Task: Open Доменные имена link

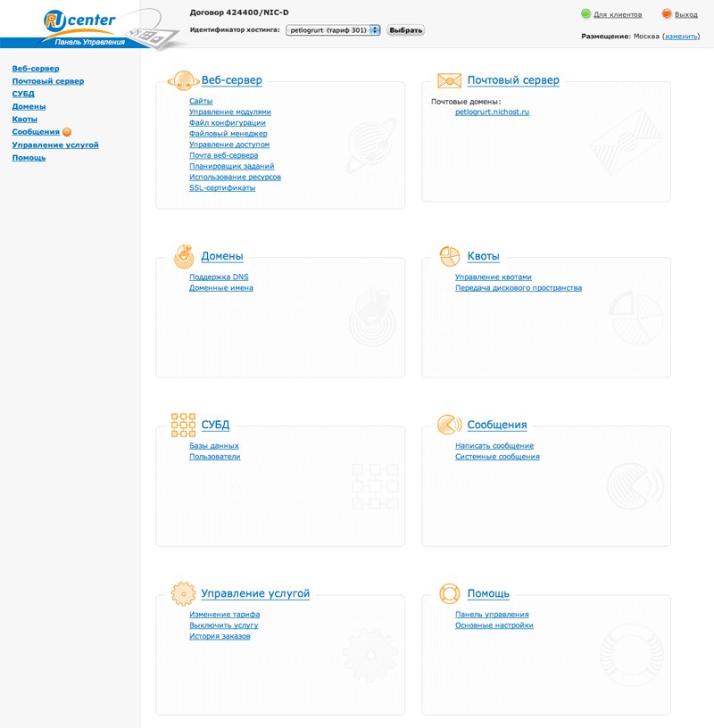Action: coord(221,288)
